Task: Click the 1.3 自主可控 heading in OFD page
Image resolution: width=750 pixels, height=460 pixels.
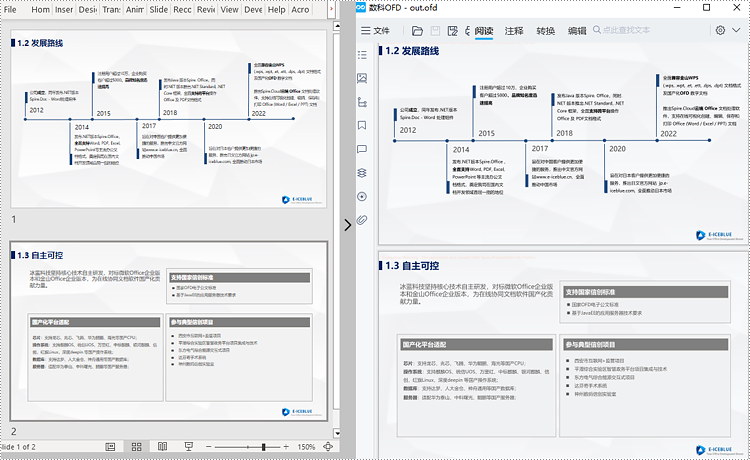Action: tap(412, 266)
